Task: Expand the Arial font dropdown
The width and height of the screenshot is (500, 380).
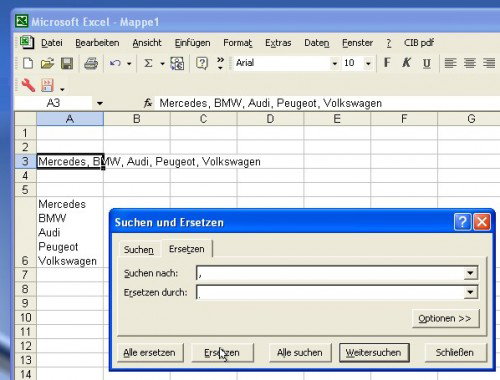Action: 334,63
